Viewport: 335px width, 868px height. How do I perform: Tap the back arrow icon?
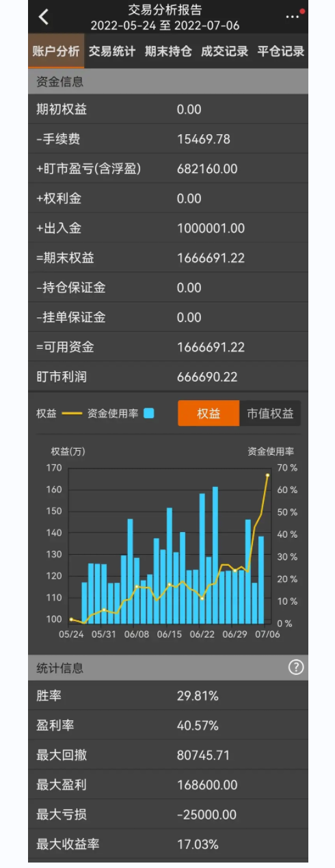point(44,17)
